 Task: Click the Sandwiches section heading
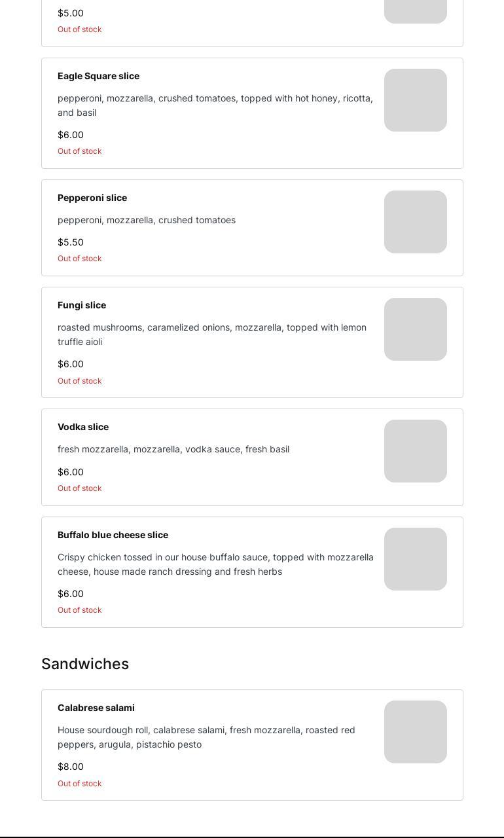[85, 664]
